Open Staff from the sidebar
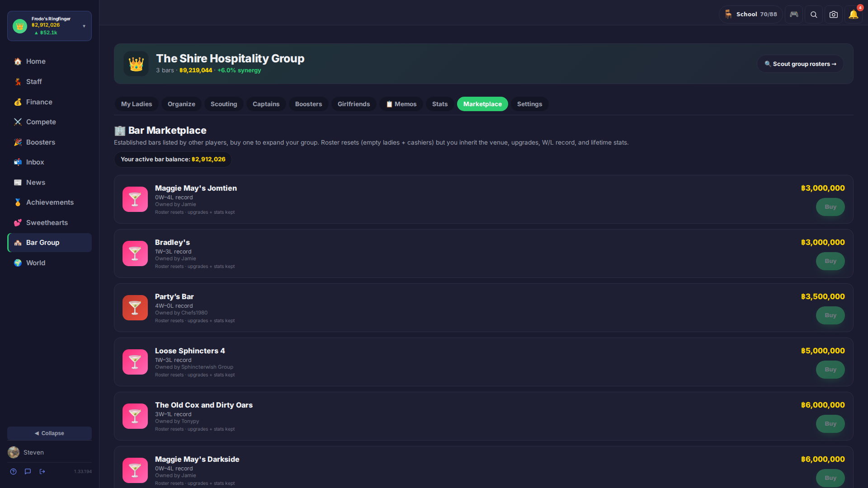The image size is (868, 488). (49, 82)
